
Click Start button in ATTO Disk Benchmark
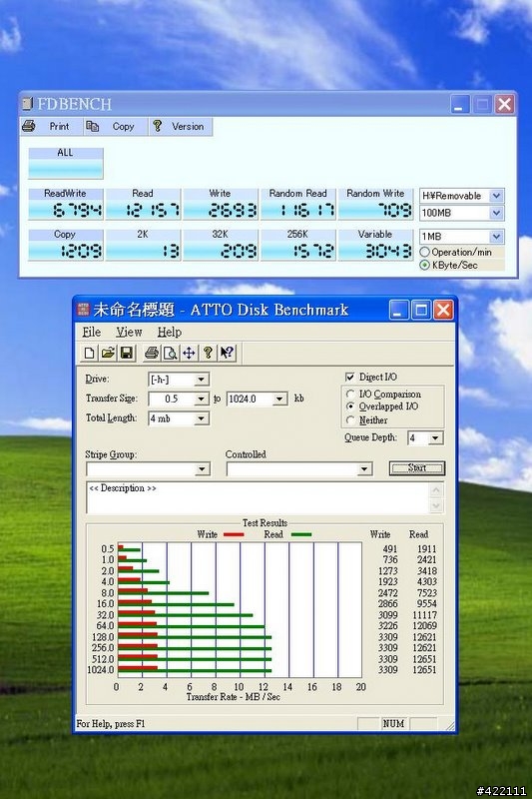pos(417,467)
